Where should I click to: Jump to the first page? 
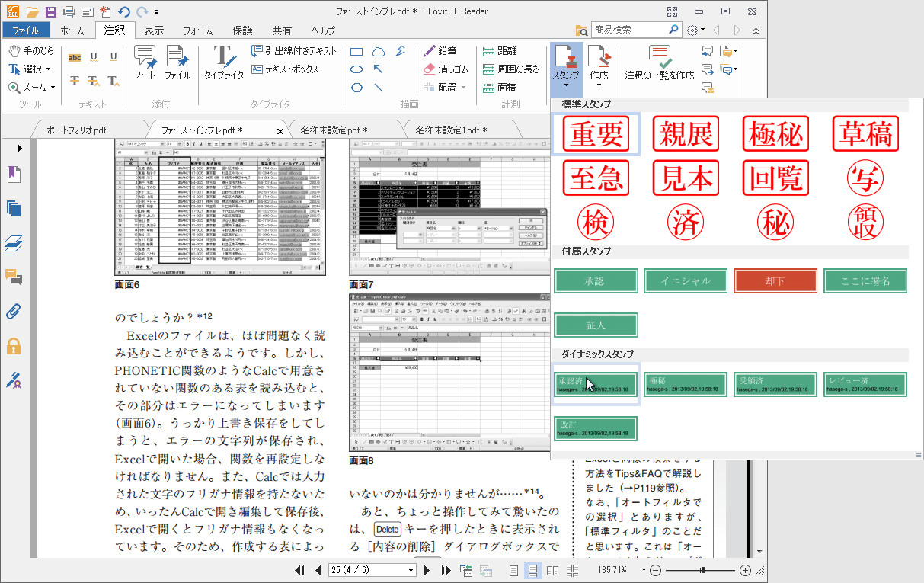[300, 570]
